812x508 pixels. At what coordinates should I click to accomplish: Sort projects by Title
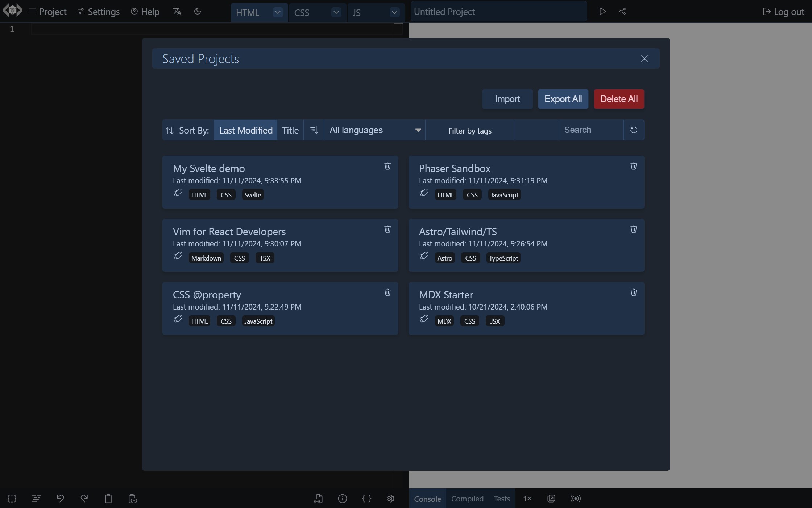click(290, 130)
